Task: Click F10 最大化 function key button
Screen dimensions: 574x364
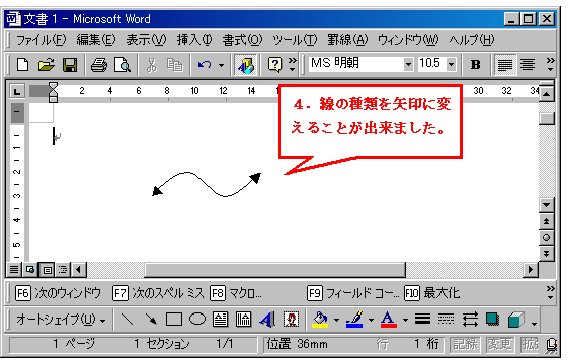Action: pyautogui.click(x=432, y=293)
